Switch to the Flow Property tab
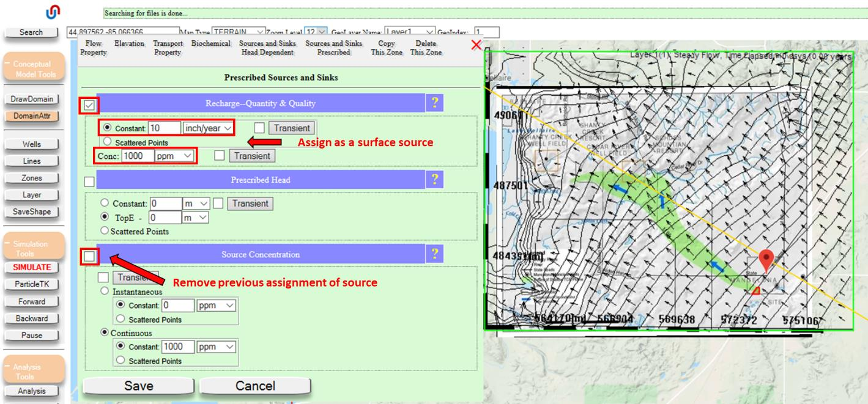The height and width of the screenshot is (404, 868). coord(94,48)
